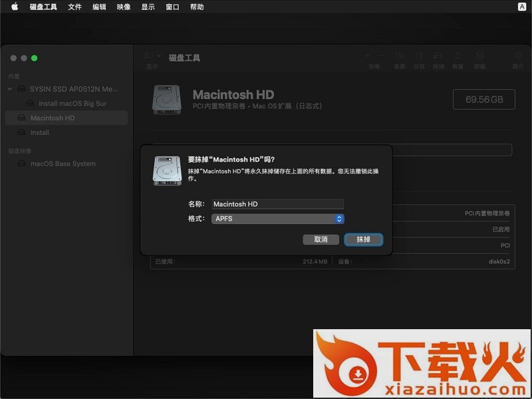Click drive icon beside SYSIN SSD AP0512N
The height and width of the screenshot is (399, 532).
pyautogui.click(x=21, y=89)
